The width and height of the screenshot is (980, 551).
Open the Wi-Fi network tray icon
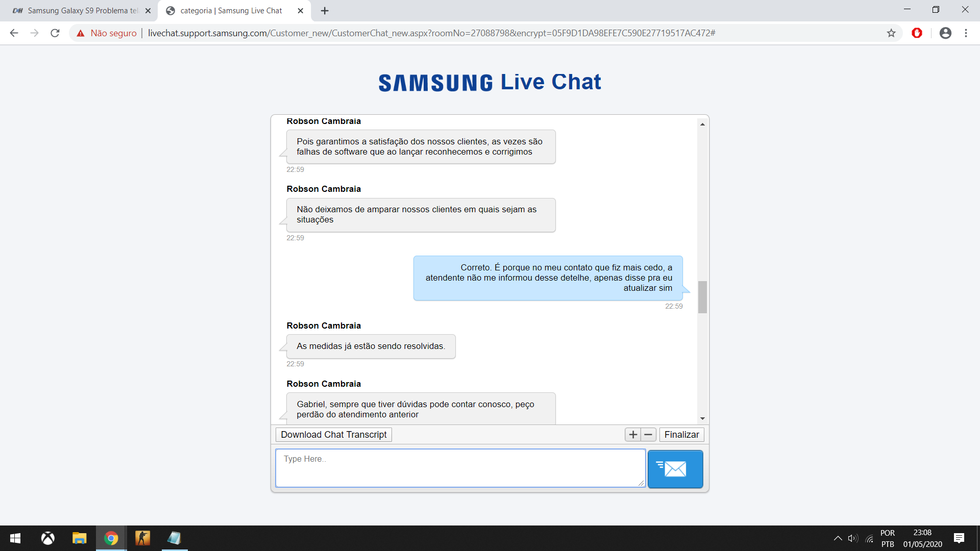[870, 539]
